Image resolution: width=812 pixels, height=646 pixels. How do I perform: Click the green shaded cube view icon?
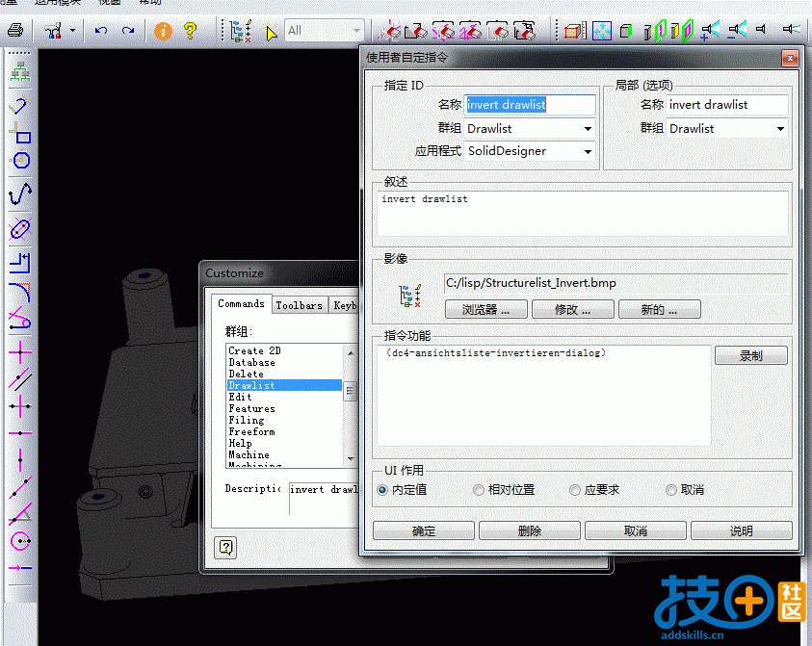point(625,31)
